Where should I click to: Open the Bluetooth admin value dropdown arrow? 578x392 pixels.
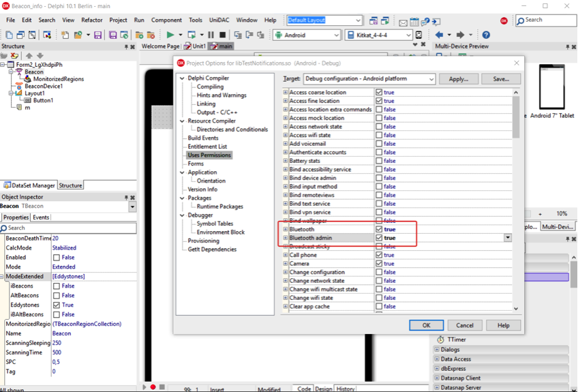[508, 238]
